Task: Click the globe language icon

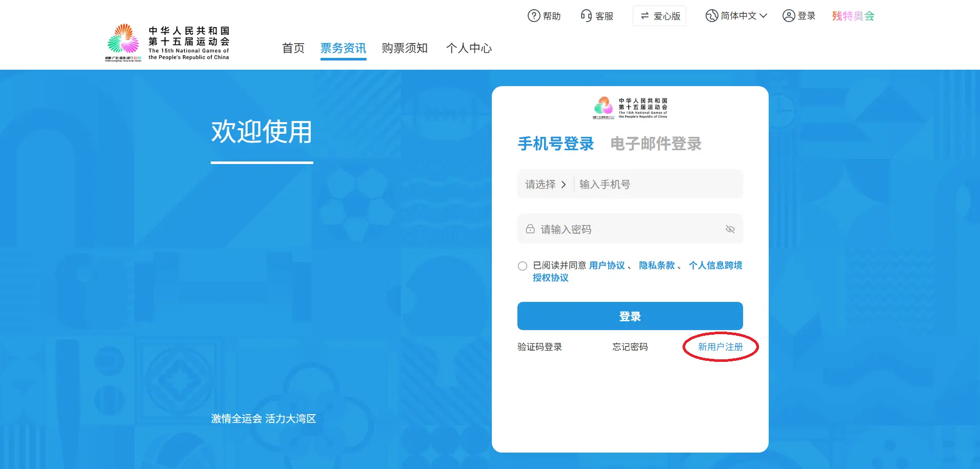Action: (711, 16)
